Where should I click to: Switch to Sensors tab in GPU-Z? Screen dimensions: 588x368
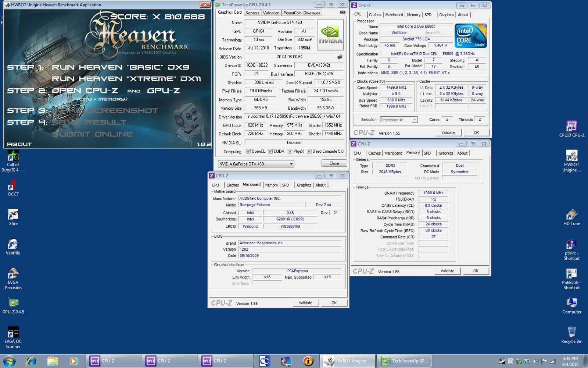click(x=252, y=13)
